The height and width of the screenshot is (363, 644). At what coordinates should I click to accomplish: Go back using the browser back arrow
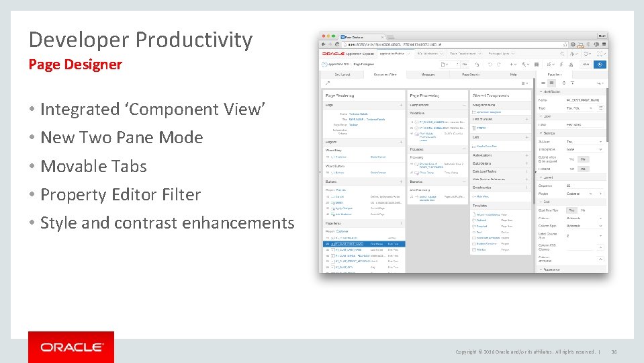coord(323,44)
